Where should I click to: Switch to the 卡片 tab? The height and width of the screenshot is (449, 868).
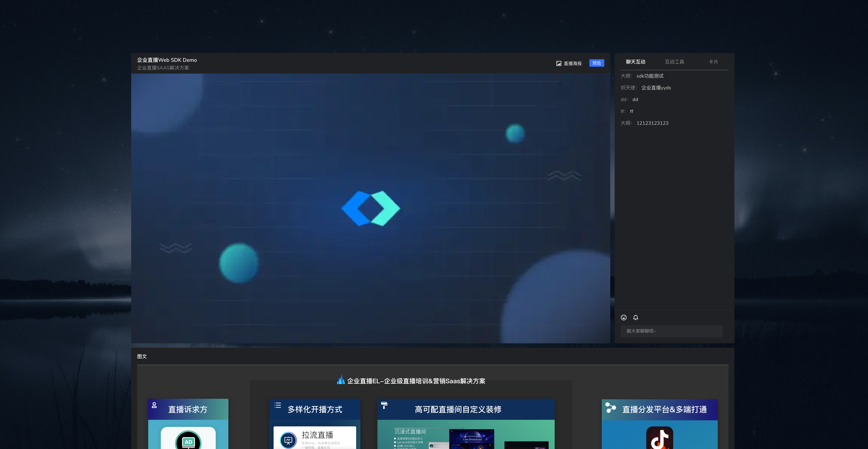713,62
